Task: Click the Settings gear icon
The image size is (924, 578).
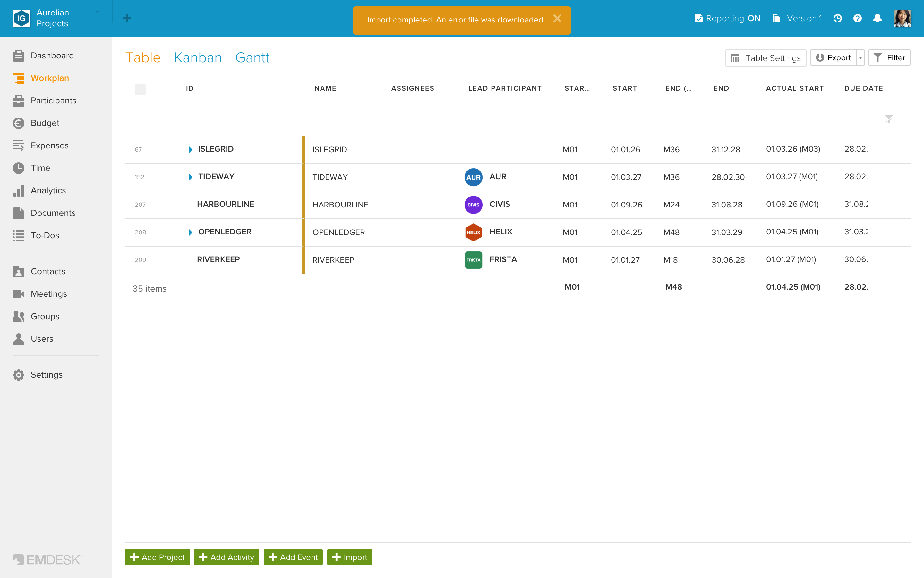Action: [18, 375]
